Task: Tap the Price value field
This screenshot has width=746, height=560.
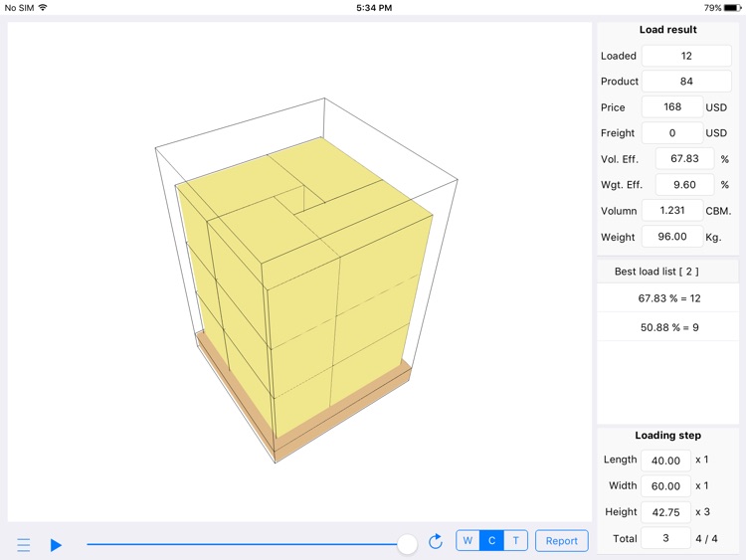Action: (671, 107)
